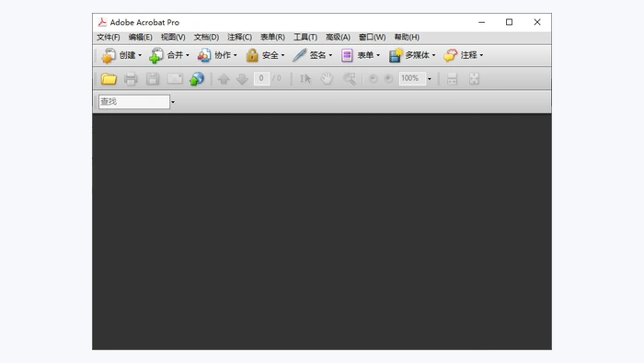
Task: Open the 视图(V) menu
Action: tap(173, 38)
